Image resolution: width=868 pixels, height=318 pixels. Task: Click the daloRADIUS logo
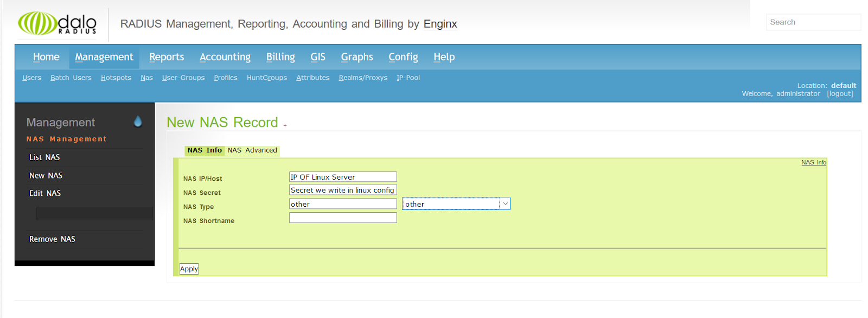pyautogui.click(x=58, y=24)
